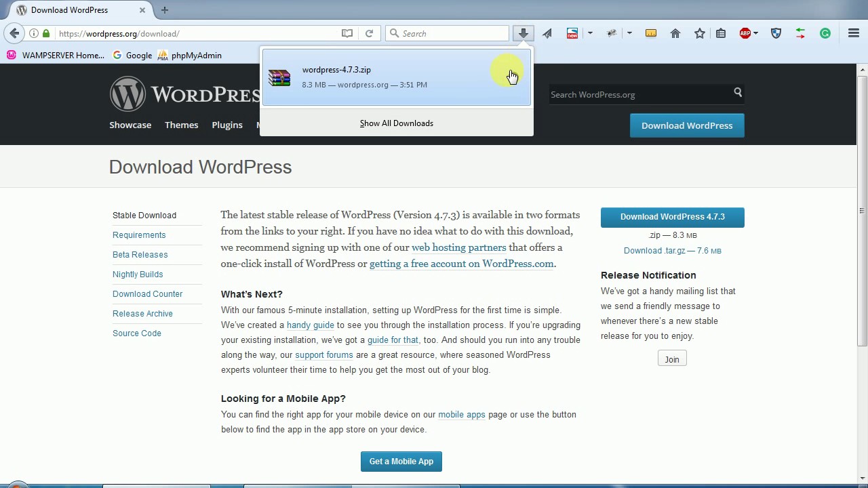Click the green Grammarly G icon
The height and width of the screenshot is (488, 868).
(825, 33)
